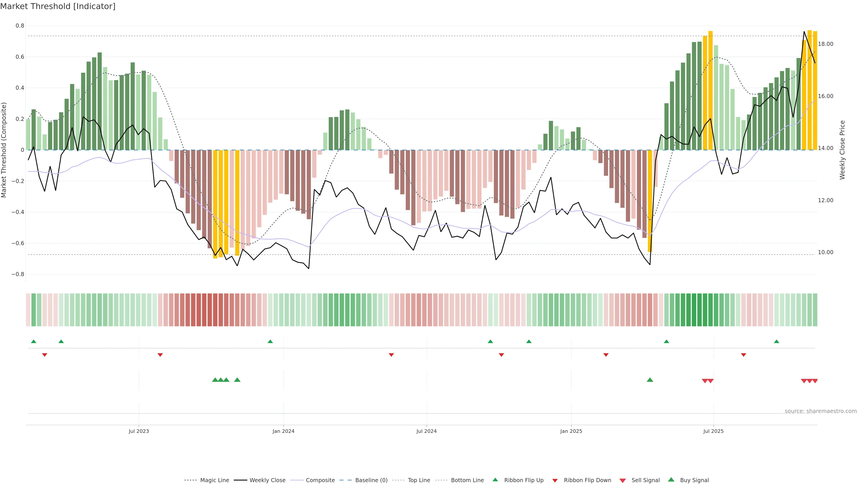Click the Jan 2024 axis label
The height and width of the screenshot is (488, 868).
click(x=283, y=431)
